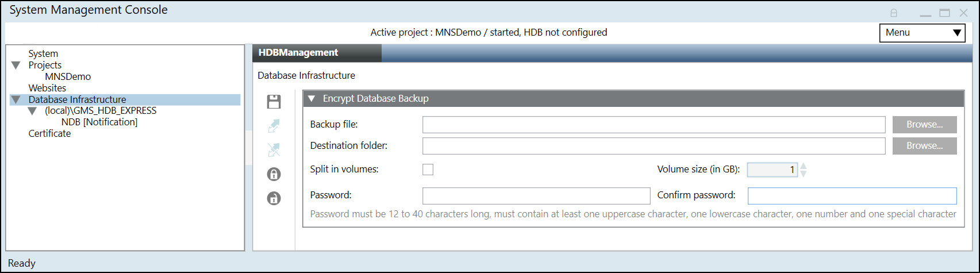Click the closed padlock toolbar icon
The height and width of the screenshot is (273, 980).
[274, 174]
